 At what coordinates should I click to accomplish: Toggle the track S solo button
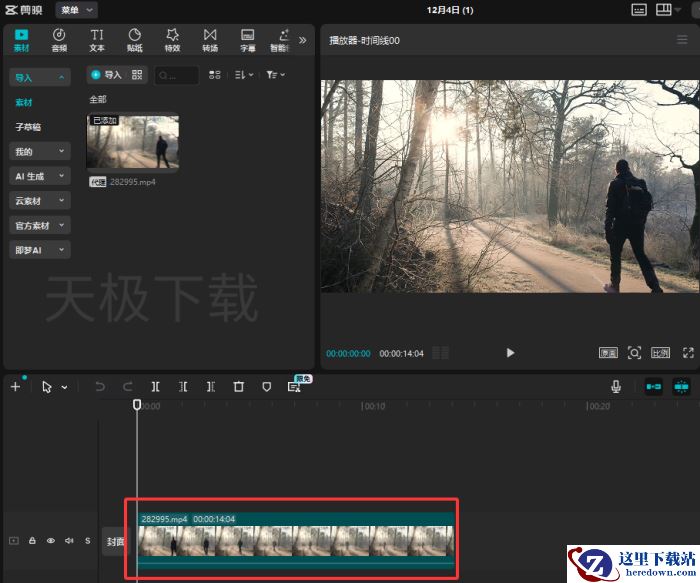[88, 541]
